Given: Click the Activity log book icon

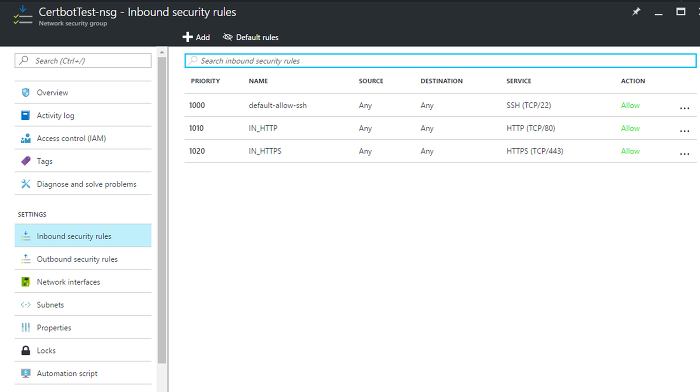Looking at the screenshot, I should [x=25, y=115].
